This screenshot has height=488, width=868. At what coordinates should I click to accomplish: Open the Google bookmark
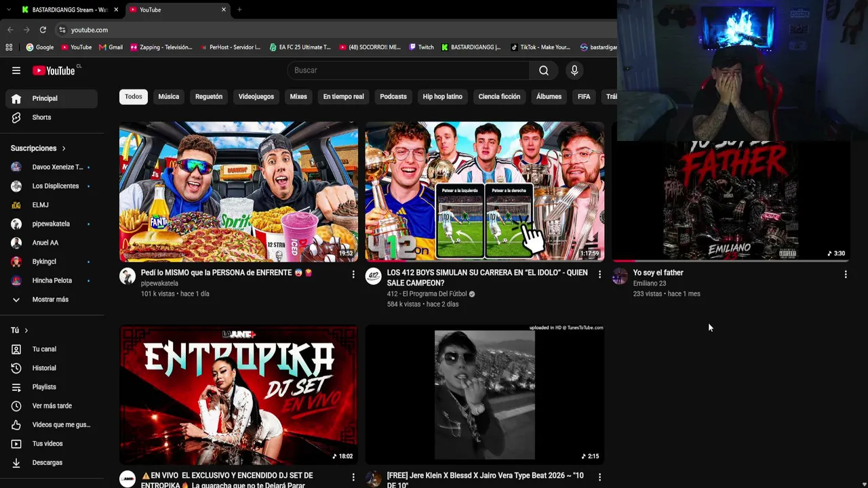click(x=40, y=47)
